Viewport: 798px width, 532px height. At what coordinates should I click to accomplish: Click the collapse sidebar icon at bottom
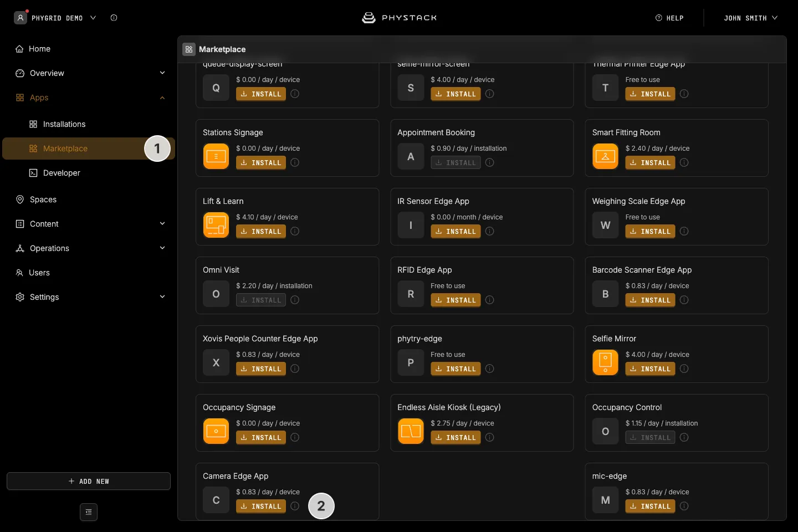pos(89,512)
